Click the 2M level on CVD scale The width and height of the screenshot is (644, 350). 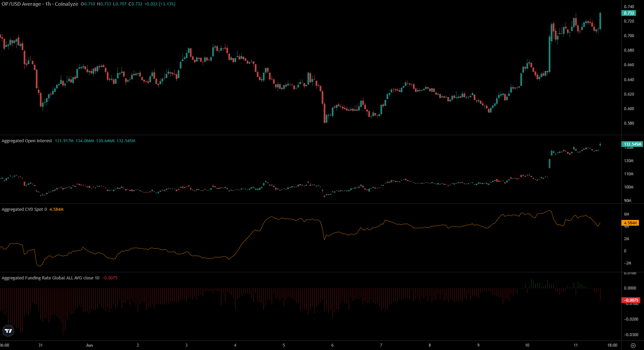626,239
